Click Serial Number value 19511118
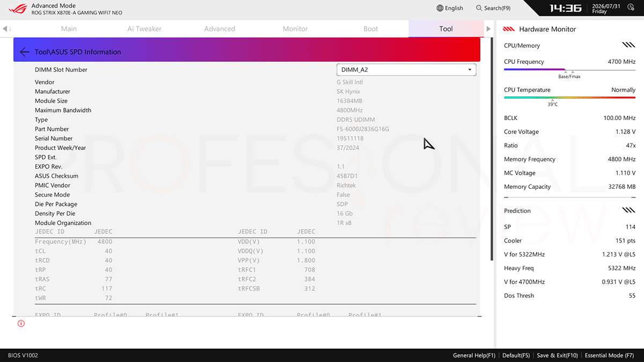 point(350,138)
